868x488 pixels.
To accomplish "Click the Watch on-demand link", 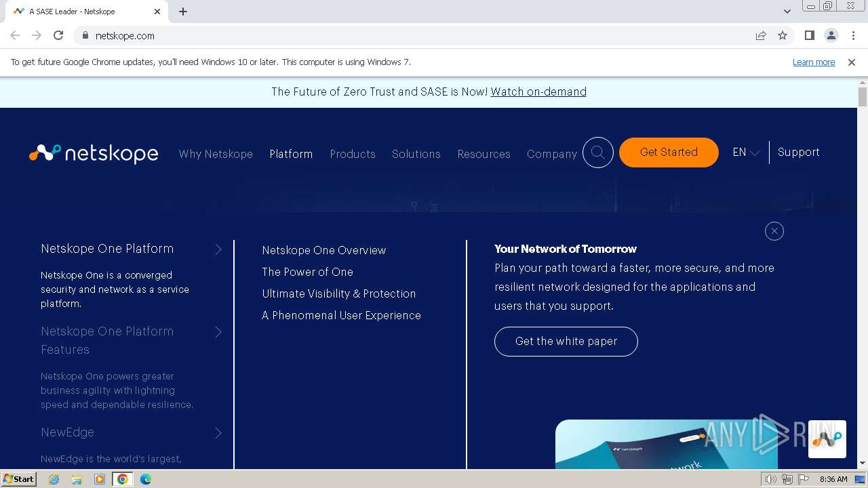I will pyautogui.click(x=538, y=91).
